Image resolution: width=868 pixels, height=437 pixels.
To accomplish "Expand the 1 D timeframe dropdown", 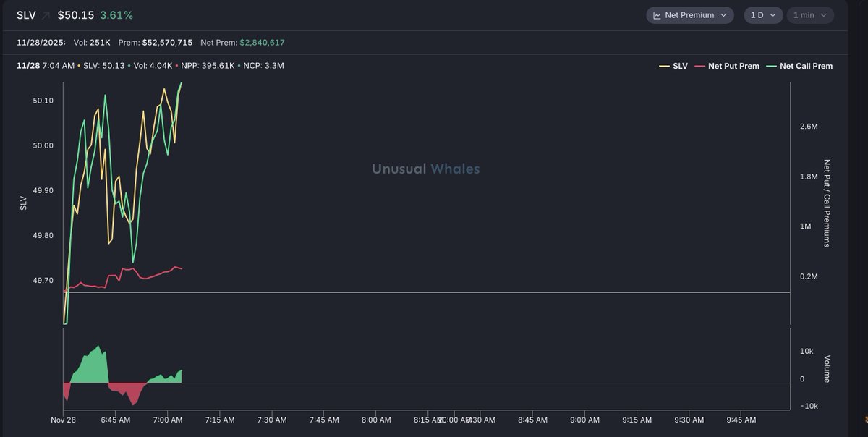I will click(762, 15).
